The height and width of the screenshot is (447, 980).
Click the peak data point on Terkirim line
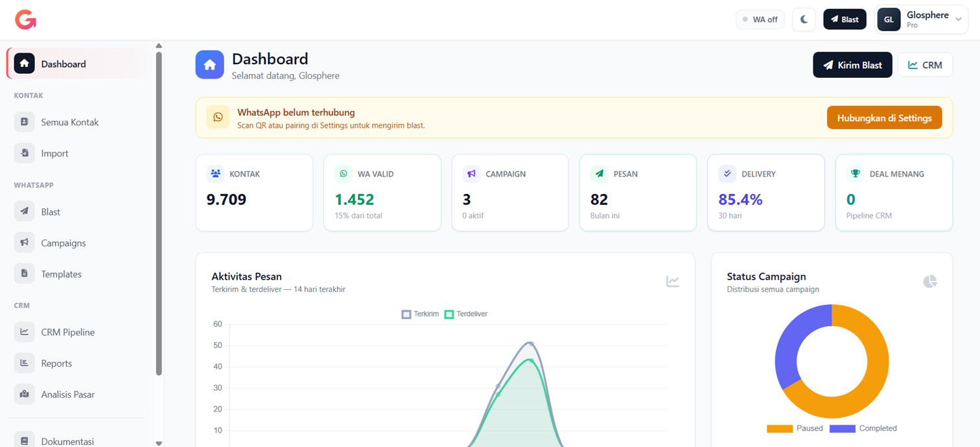click(531, 344)
